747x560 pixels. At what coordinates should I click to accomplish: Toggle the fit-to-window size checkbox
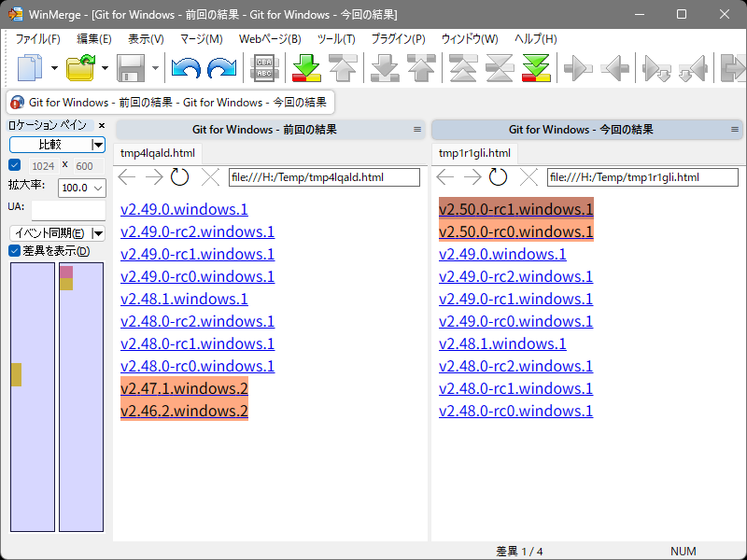pyautogui.click(x=15, y=165)
